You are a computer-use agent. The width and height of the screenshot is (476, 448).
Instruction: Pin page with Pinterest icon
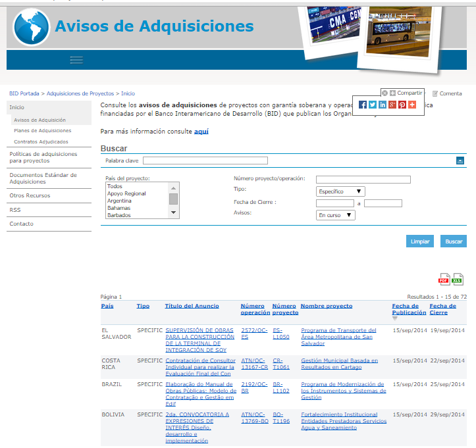tap(402, 105)
